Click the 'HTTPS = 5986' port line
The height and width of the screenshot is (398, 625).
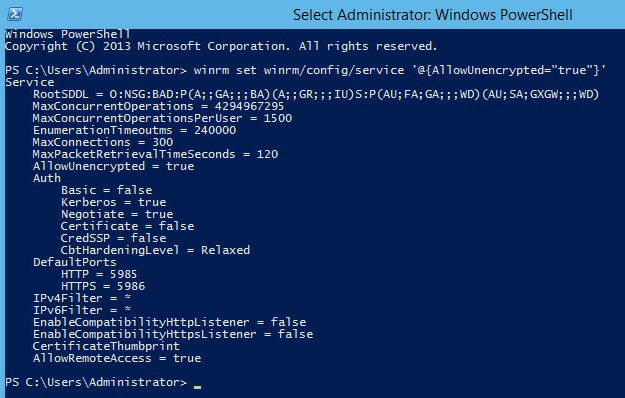103,286
